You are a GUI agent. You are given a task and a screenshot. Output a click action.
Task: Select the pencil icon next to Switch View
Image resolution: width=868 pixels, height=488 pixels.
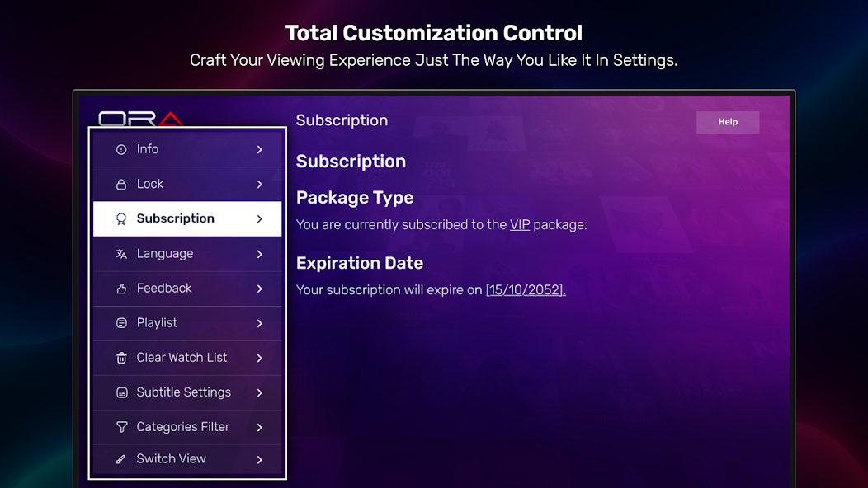[x=121, y=459]
